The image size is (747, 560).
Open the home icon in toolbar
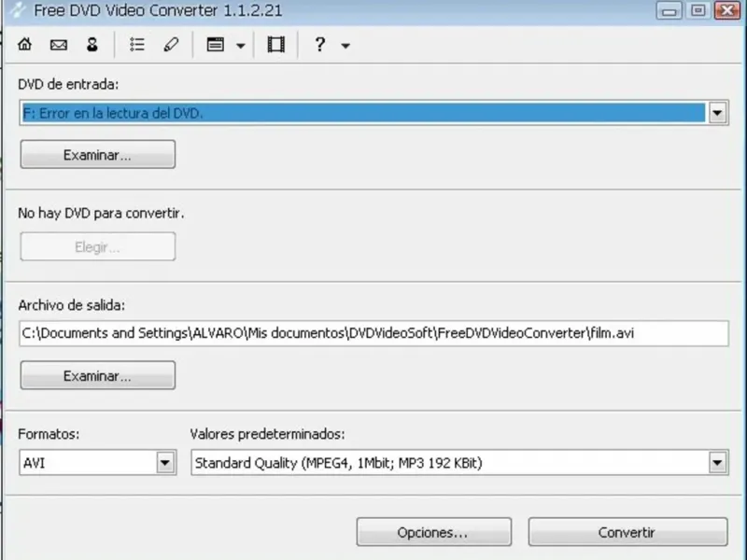[x=25, y=45]
